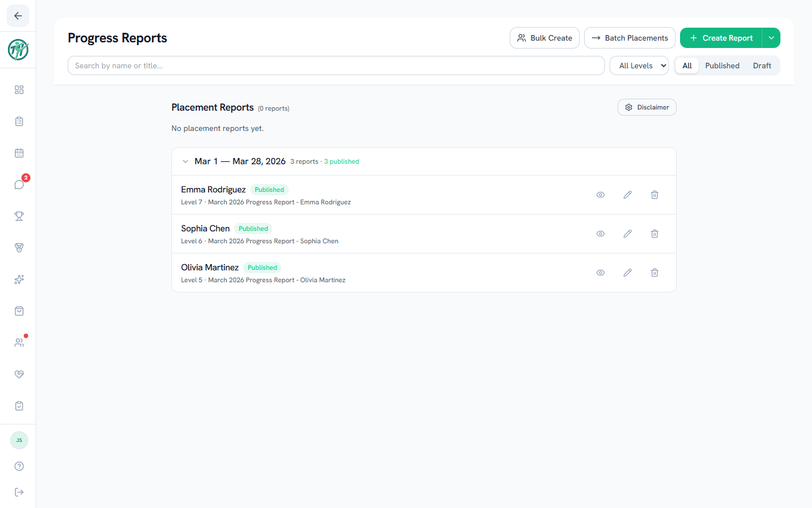Open the medal sidebar icon
812x508 pixels.
pos(19,248)
